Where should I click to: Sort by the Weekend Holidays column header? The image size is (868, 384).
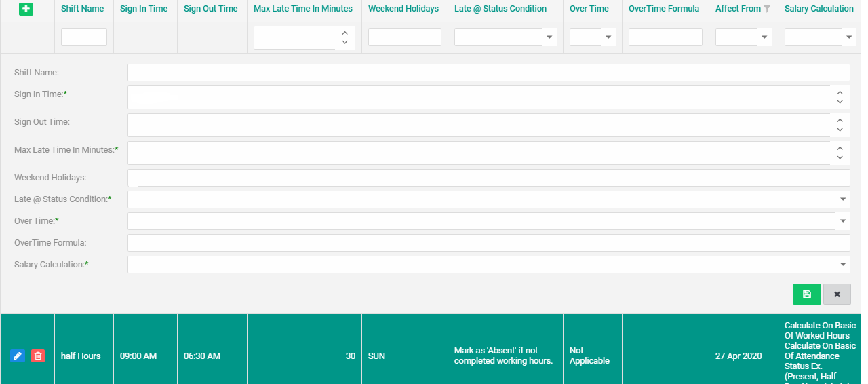coord(403,9)
